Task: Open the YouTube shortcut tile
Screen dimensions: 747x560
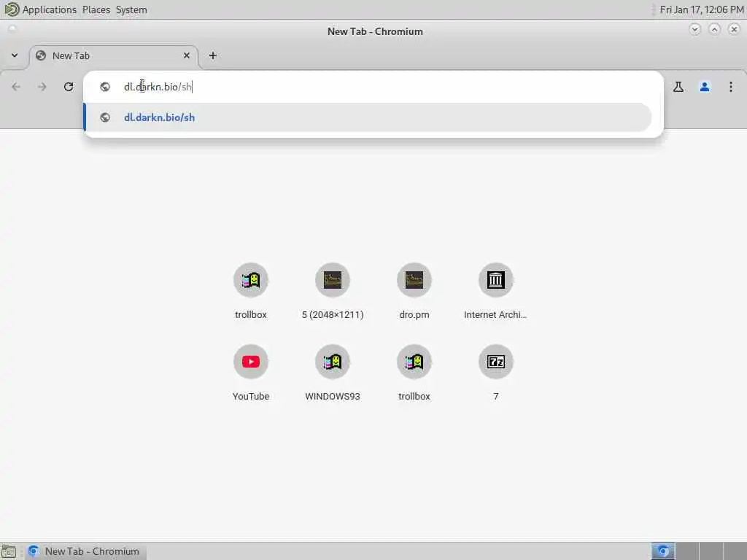Action: point(251,373)
